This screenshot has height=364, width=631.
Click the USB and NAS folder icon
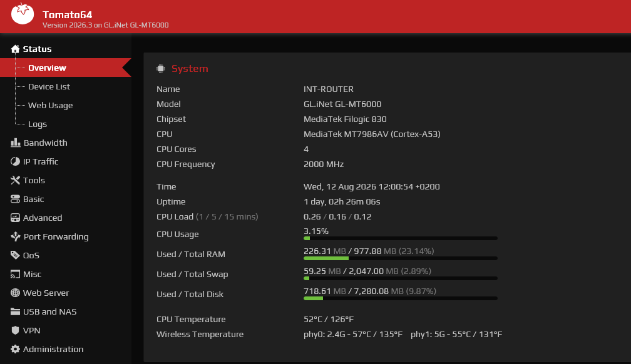[15, 311]
